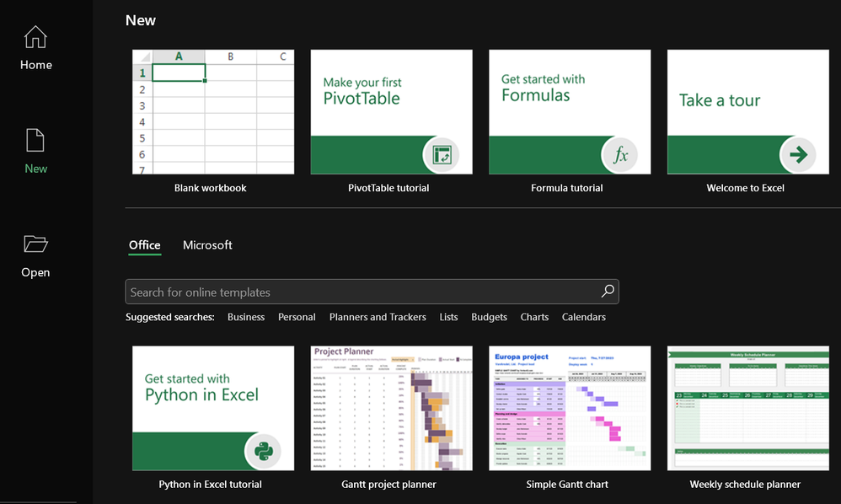Select the Simple Gantt chart template
841x504 pixels.
click(570, 408)
